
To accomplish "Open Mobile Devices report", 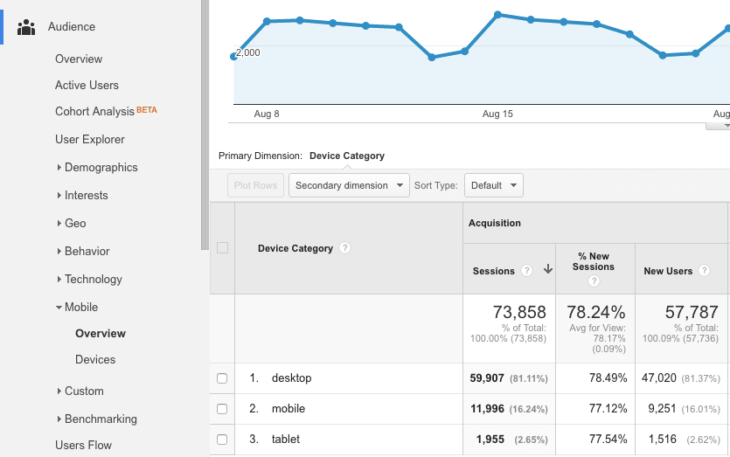I will tap(95, 359).
